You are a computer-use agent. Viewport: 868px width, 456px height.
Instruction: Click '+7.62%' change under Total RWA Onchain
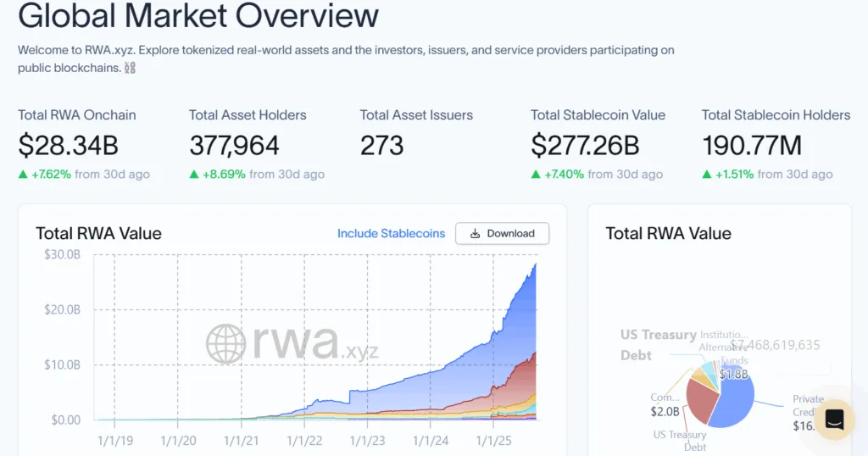(x=51, y=175)
